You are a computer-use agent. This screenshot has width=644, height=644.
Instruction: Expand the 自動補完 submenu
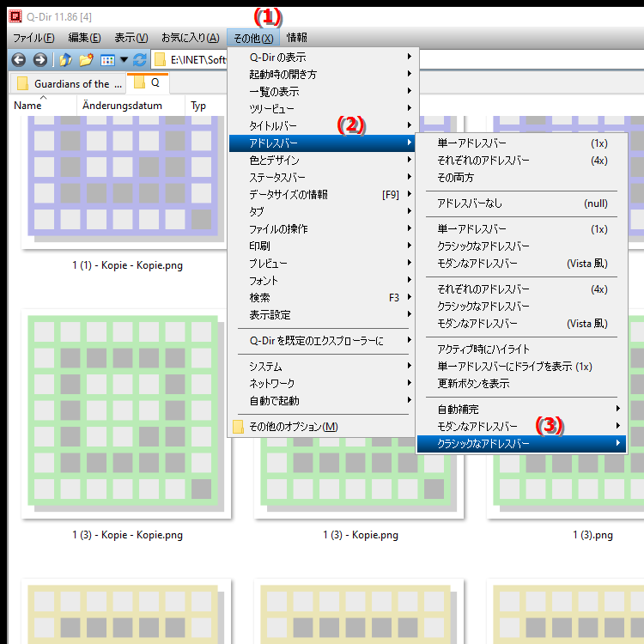521,409
